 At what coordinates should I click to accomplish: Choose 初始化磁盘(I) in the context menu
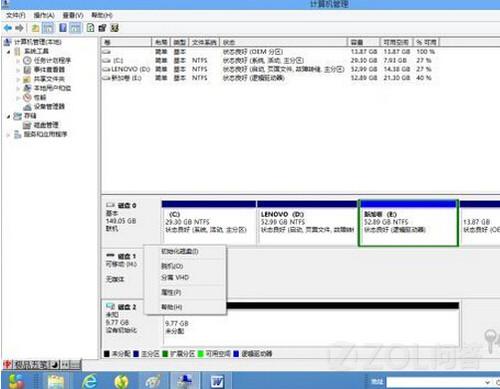[x=180, y=251]
